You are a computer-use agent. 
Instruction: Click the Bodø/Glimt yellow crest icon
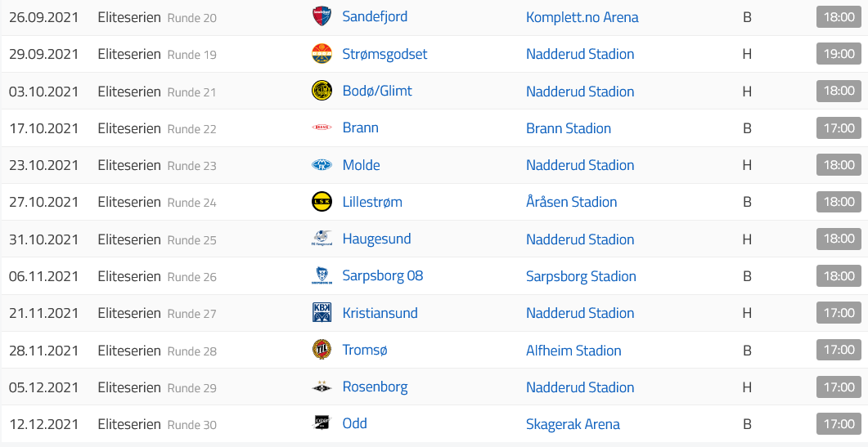(322, 91)
